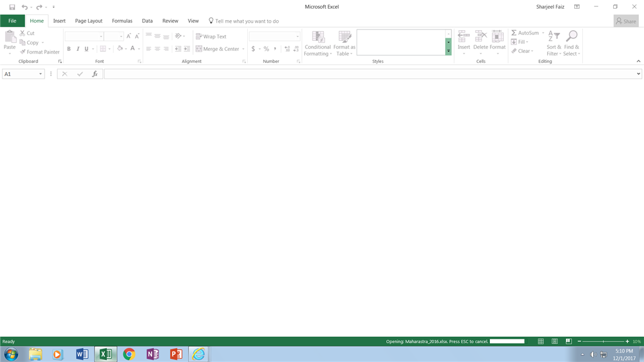
Task: Toggle Middle Align in Alignment group
Action: [x=157, y=36]
